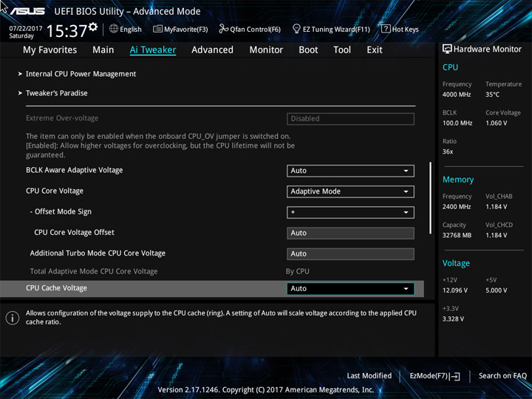This screenshot has height=399, width=532.
Task: Open CPU Cache Voltage dropdown
Action: [x=350, y=289]
